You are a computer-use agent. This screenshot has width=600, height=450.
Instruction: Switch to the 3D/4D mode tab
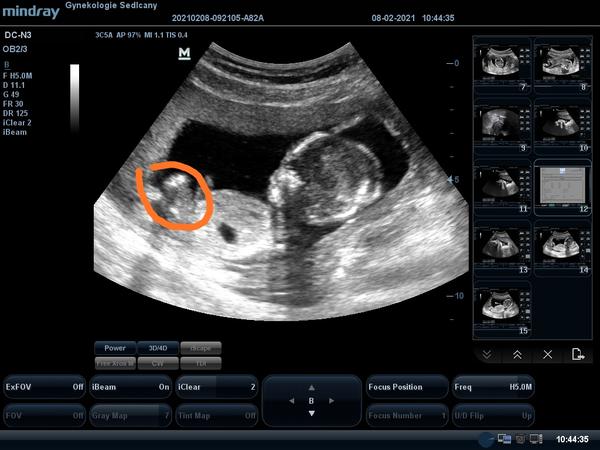click(157, 348)
